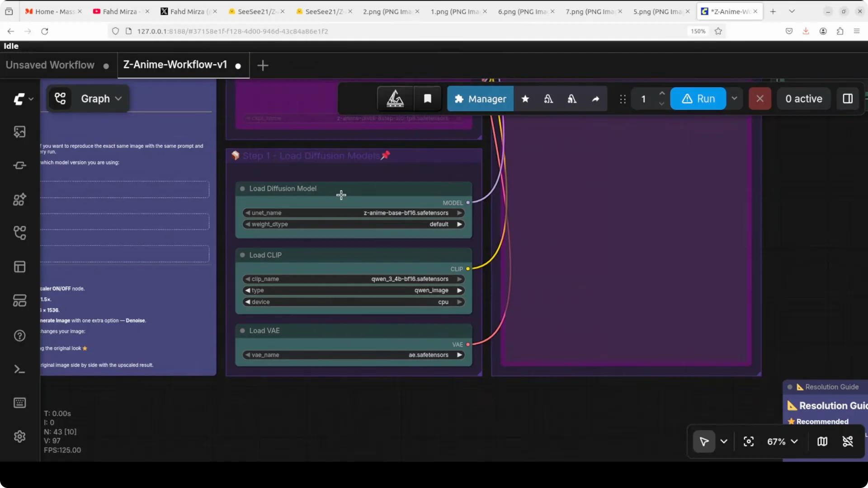
Task: Grab the dotted drag handle of the actionbar
Action: click(623, 99)
